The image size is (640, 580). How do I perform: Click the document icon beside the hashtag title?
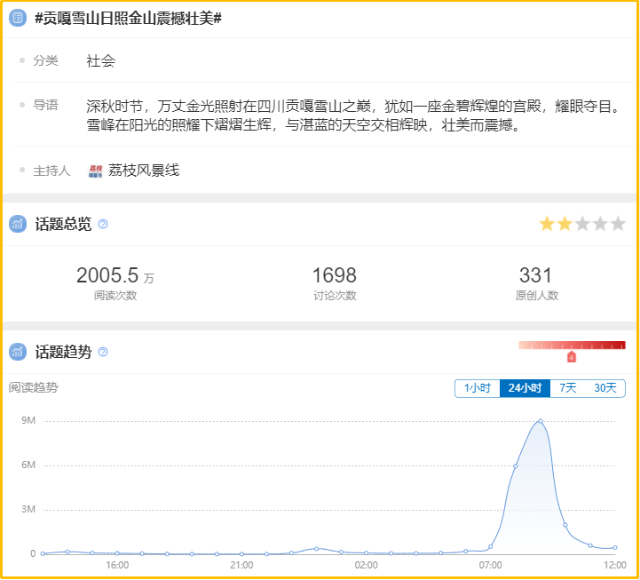click(x=18, y=19)
